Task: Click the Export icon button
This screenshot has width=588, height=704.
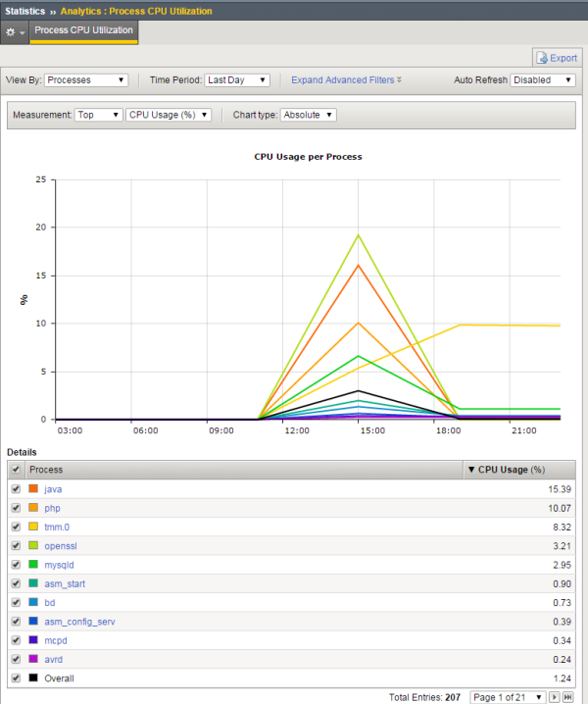Action: 556,58
